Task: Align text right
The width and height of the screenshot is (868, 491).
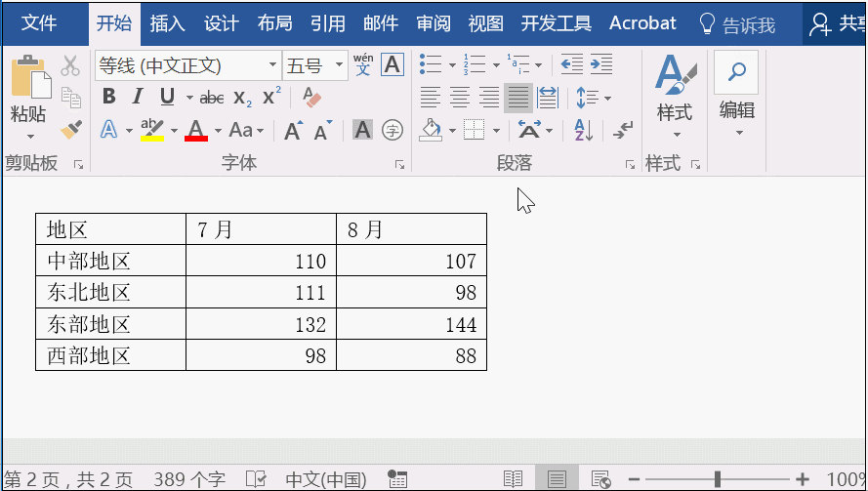Action: click(x=489, y=98)
